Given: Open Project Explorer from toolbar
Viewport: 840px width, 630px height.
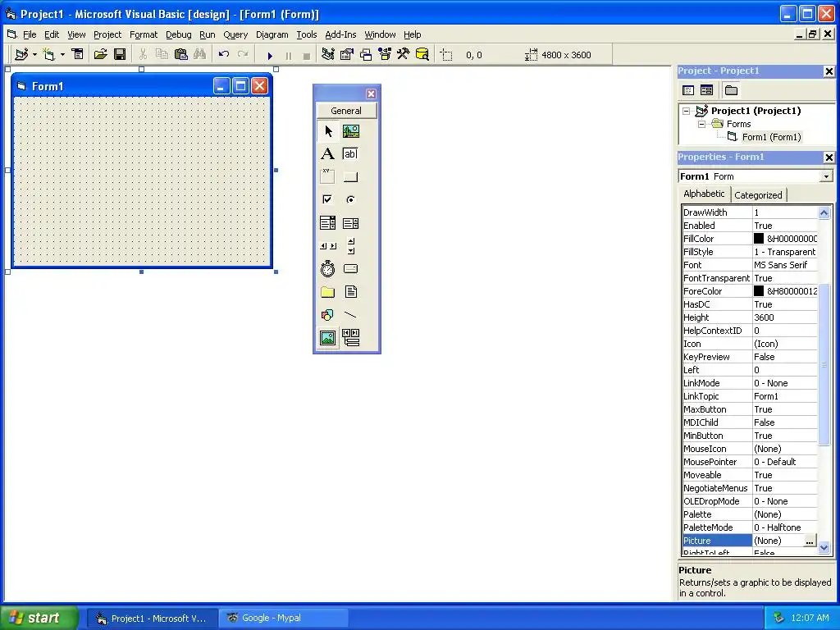Looking at the screenshot, I should 328,55.
